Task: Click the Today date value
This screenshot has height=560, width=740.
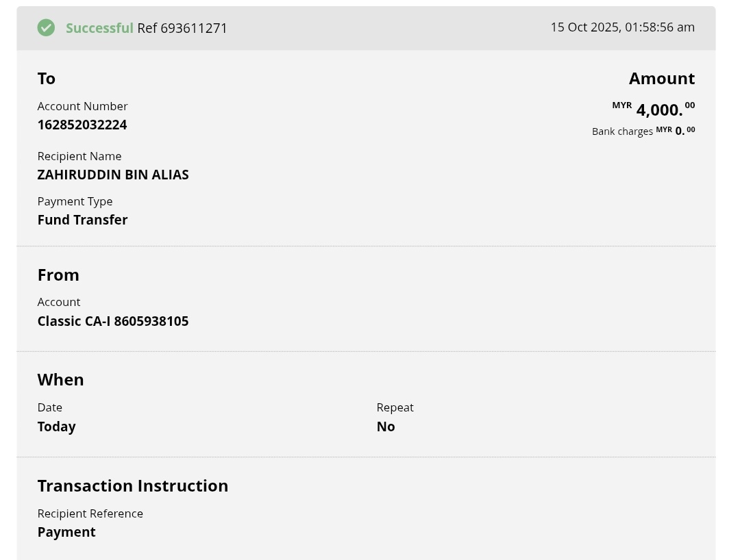Action: click(x=56, y=427)
